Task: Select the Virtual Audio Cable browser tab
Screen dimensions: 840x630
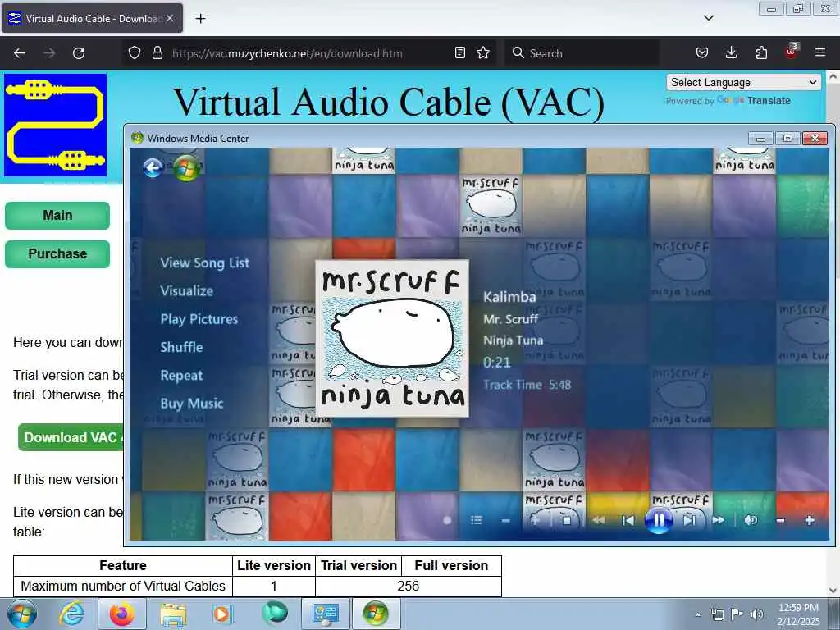Action: click(x=92, y=18)
